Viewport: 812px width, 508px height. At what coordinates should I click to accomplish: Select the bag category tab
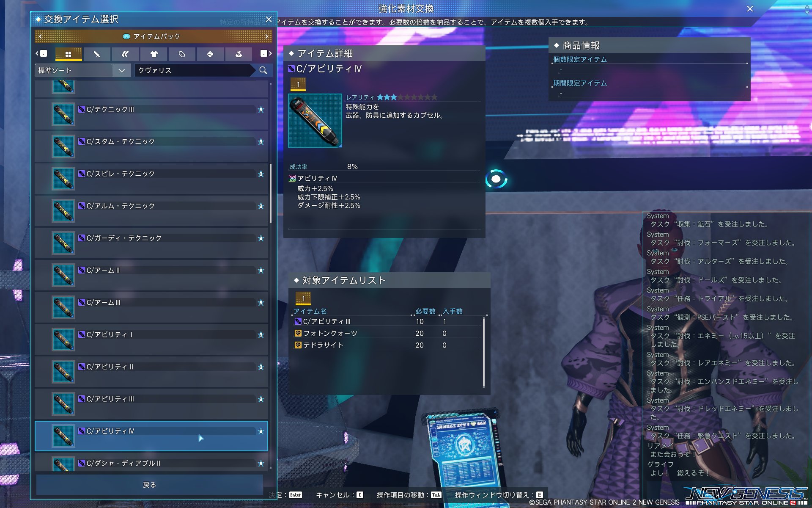239,54
